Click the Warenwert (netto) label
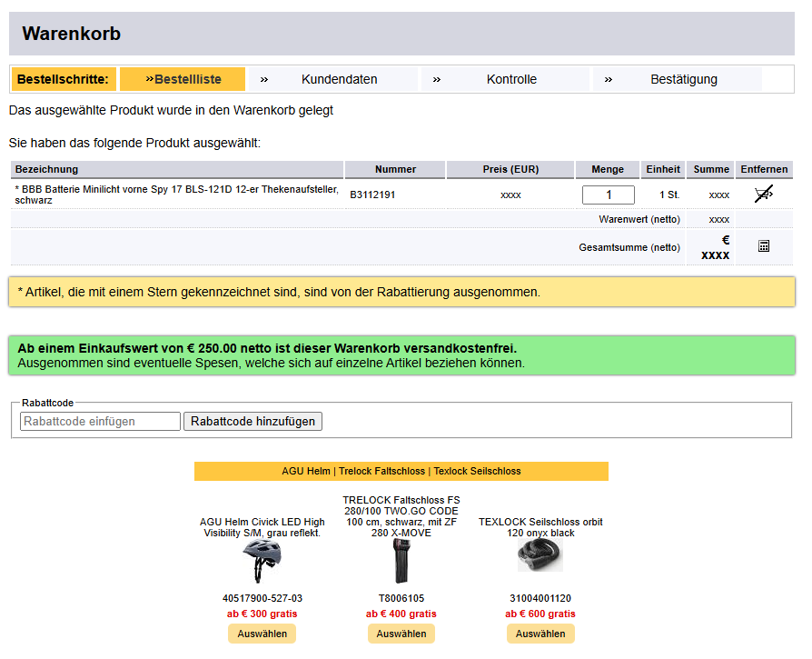The height and width of the screenshot is (659, 812). (639, 219)
